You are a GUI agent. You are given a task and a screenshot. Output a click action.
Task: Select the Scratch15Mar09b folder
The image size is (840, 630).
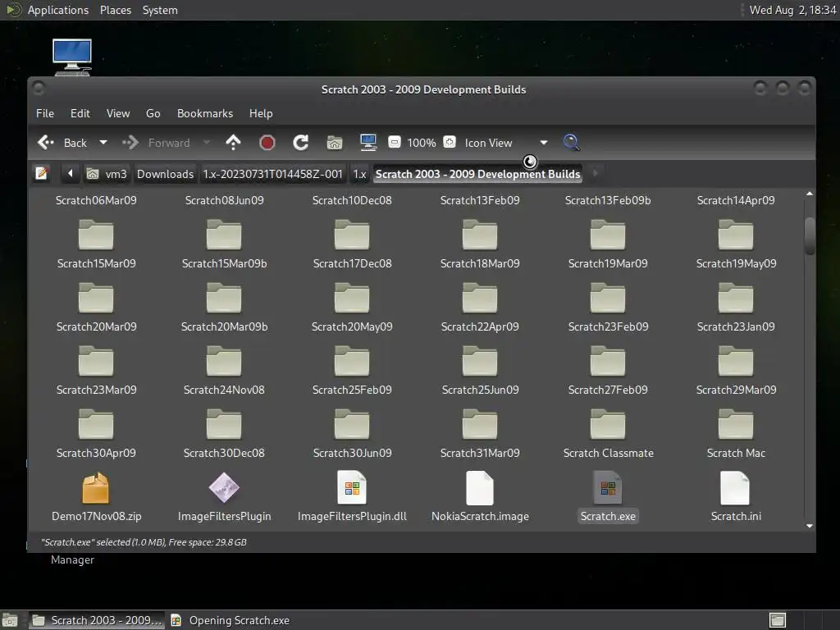(x=224, y=244)
